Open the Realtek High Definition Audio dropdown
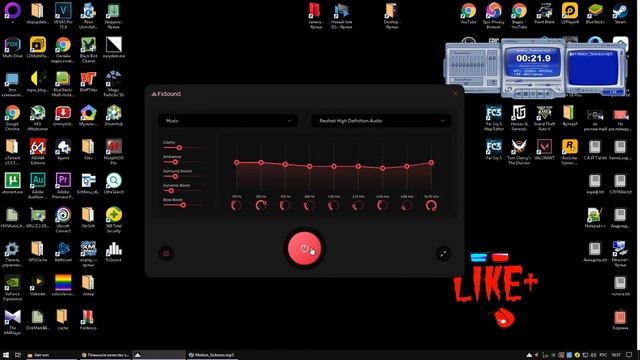 pyautogui.click(x=381, y=121)
